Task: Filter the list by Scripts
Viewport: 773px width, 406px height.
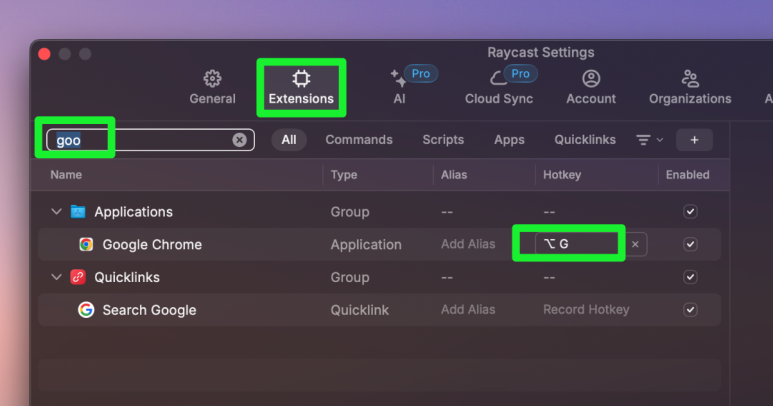Action: 443,140
